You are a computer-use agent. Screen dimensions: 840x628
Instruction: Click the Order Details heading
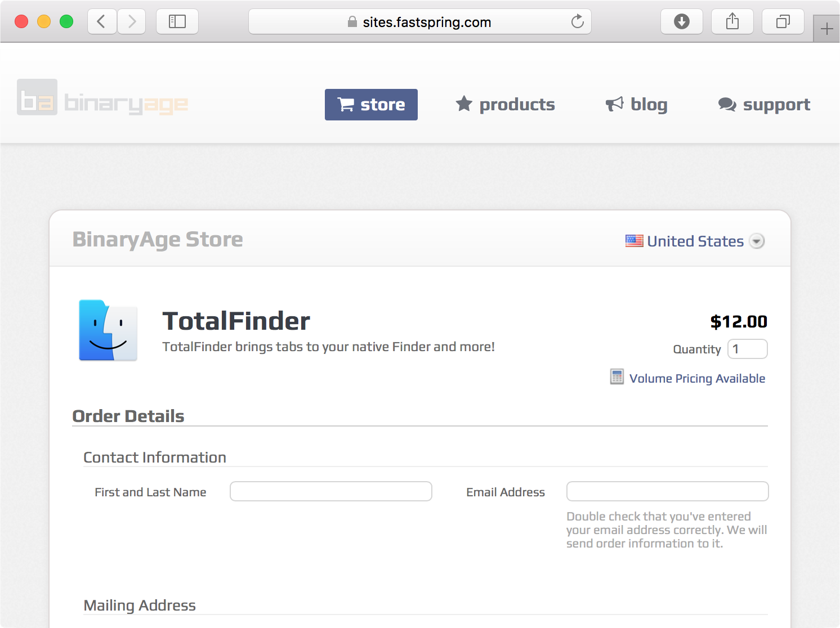click(x=128, y=416)
